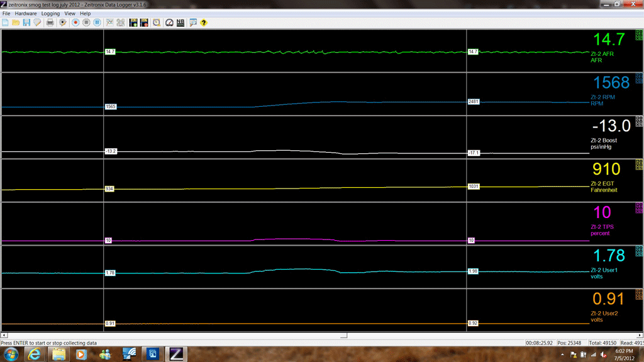644x362 pixels.
Task: Start recording with the red record button
Action: [75, 23]
